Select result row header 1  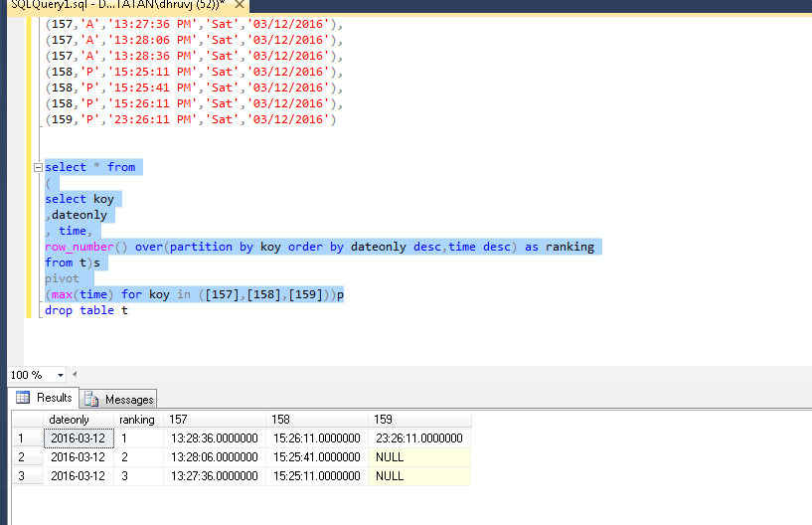point(28,438)
